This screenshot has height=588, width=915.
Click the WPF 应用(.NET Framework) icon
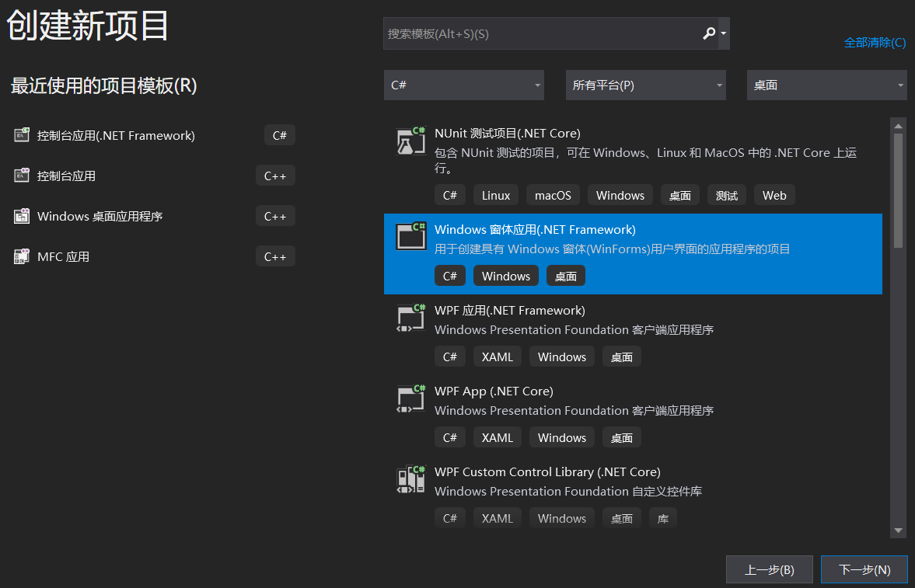tap(410, 318)
